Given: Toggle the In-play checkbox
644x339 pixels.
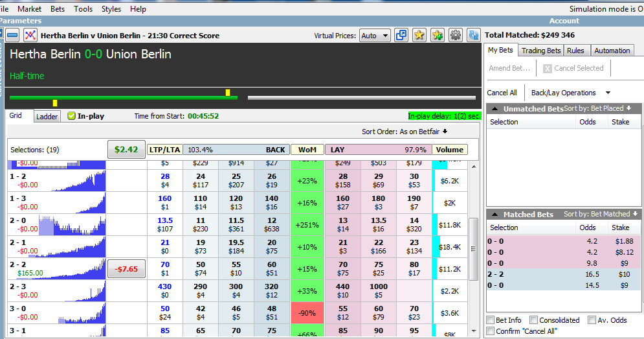Looking at the screenshot, I should point(71,116).
